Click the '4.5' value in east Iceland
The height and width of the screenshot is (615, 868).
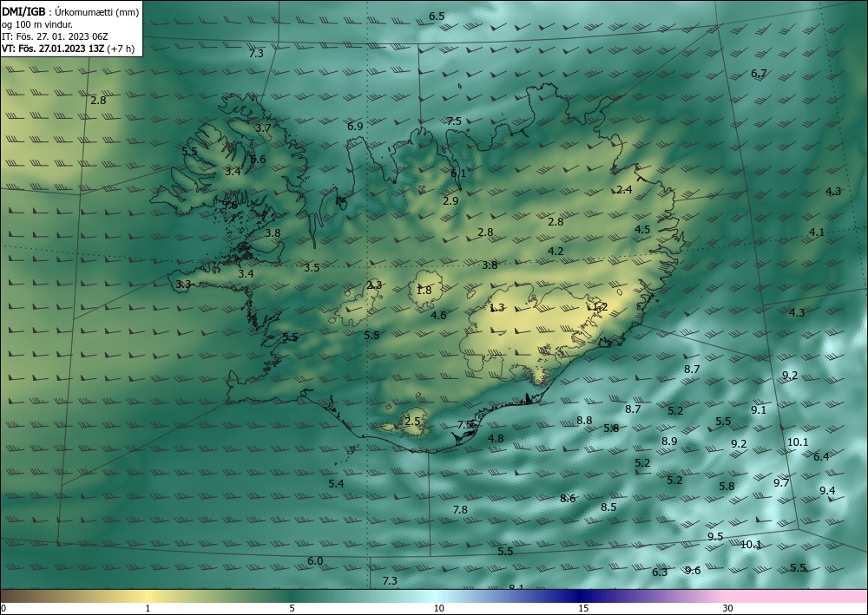(642, 230)
